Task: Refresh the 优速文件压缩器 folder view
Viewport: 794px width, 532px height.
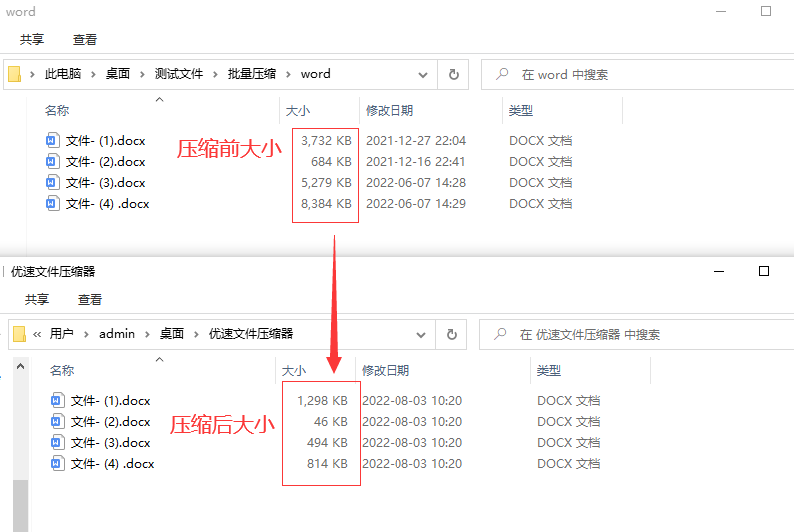Action: 452,334
